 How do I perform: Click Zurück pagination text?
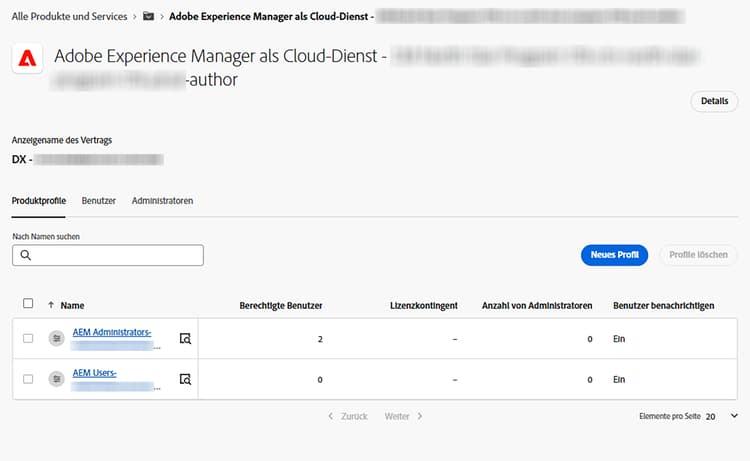coord(354,416)
